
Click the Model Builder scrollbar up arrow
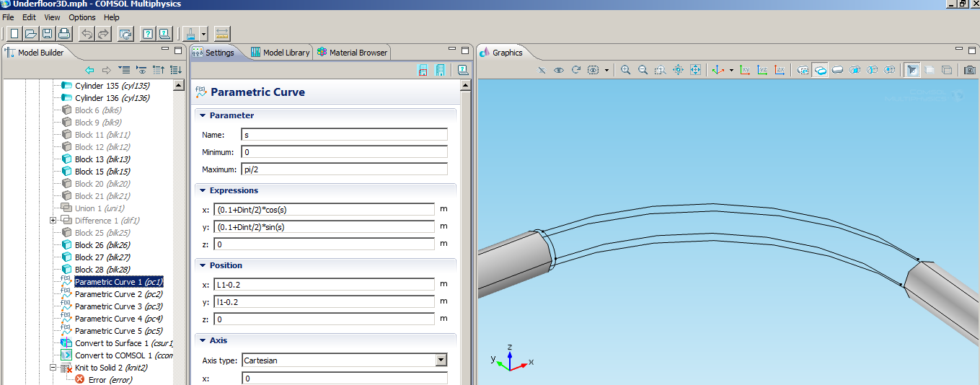179,85
